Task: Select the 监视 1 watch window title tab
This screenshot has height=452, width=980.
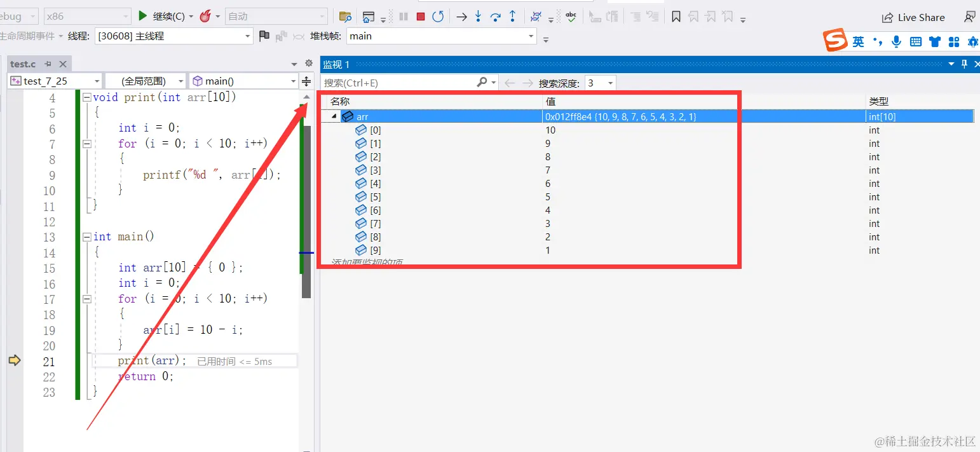Action: point(336,64)
